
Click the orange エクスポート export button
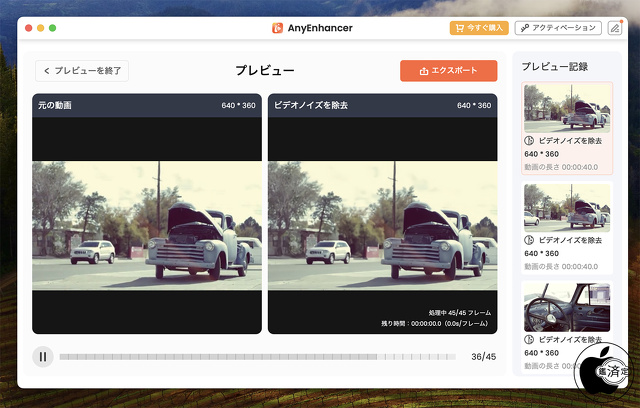[x=449, y=71]
